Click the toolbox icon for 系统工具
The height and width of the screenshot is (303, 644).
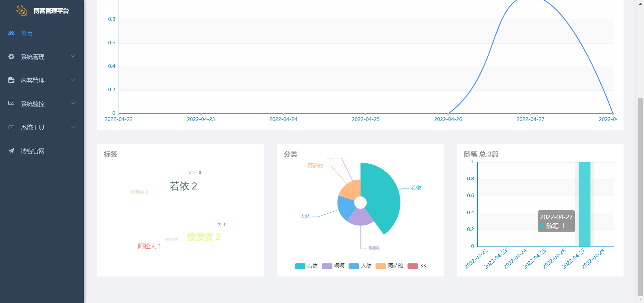pyautogui.click(x=11, y=127)
